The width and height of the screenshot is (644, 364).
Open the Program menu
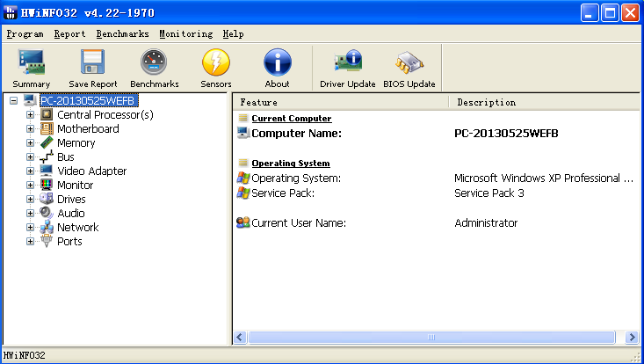coord(25,34)
